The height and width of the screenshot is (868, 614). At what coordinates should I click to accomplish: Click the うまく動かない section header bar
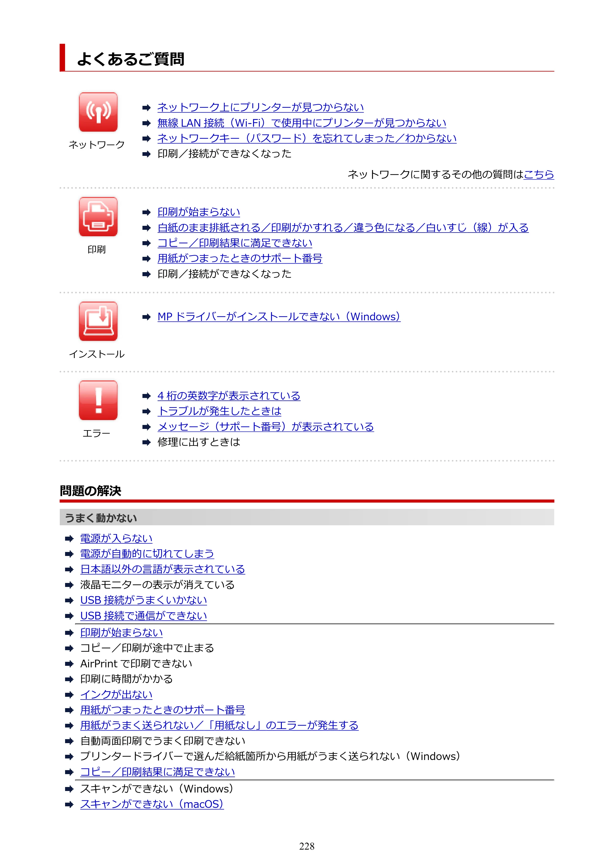tap(307, 517)
